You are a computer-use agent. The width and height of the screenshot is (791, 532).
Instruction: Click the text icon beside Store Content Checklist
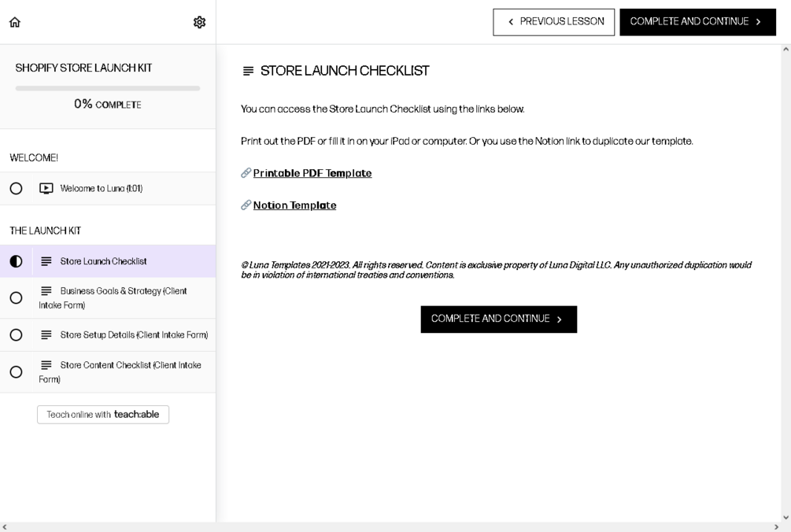[46, 365]
